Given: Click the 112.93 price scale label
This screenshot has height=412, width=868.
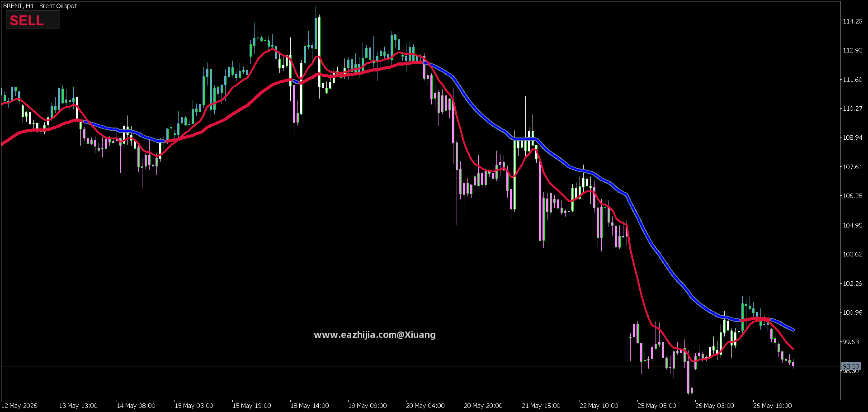Looking at the screenshot, I should tap(852, 50).
